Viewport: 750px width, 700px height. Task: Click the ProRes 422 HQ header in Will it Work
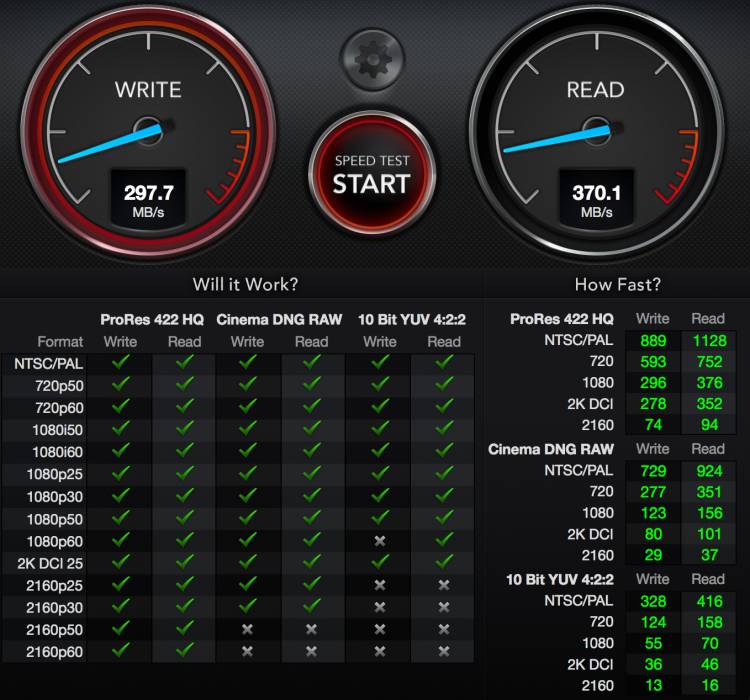click(x=152, y=319)
